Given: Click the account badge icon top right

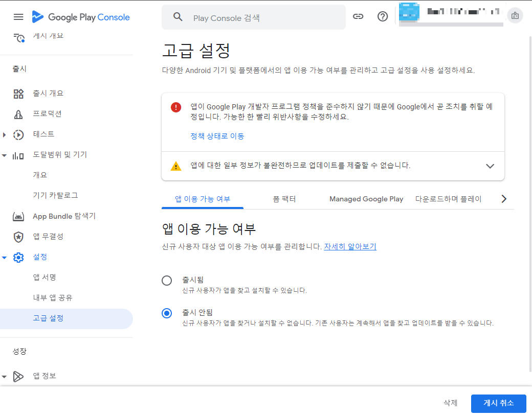Looking at the screenshot, I should [515, 16].
